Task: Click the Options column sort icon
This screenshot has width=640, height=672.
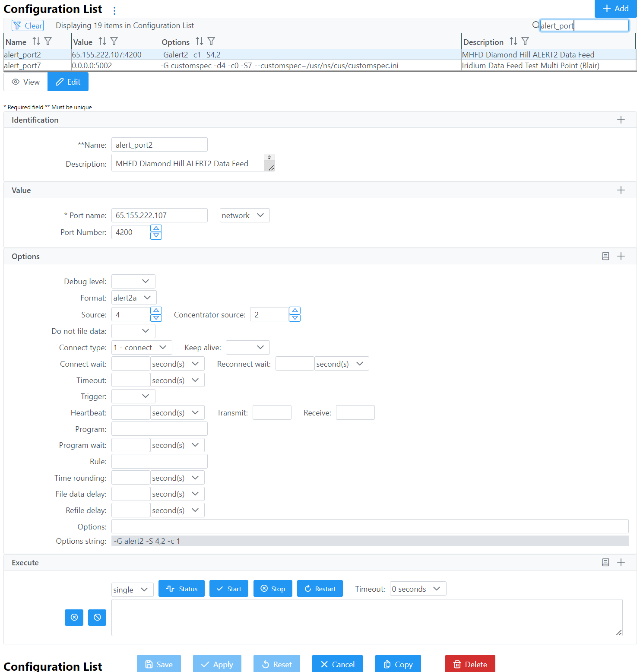Action: 199,41
